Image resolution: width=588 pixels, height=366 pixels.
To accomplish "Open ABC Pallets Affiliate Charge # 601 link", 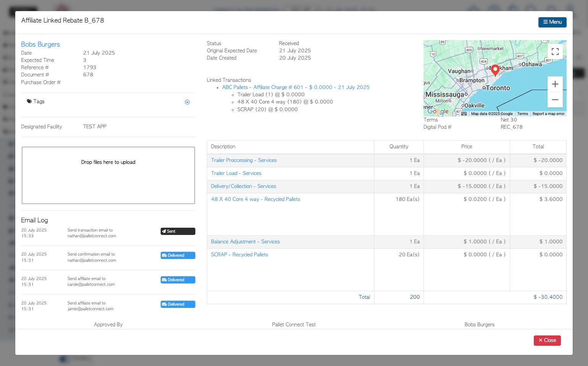I will click(296, 87).
